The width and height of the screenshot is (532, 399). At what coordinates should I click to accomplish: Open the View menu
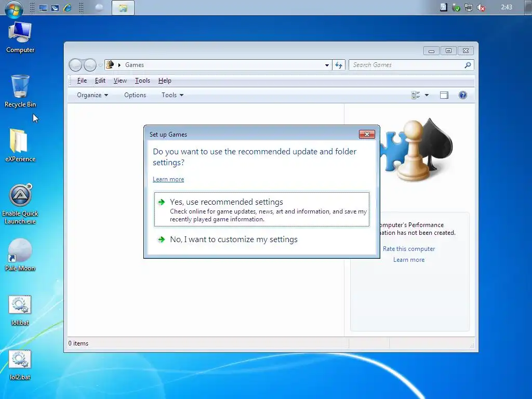click(x=120, y=81)
